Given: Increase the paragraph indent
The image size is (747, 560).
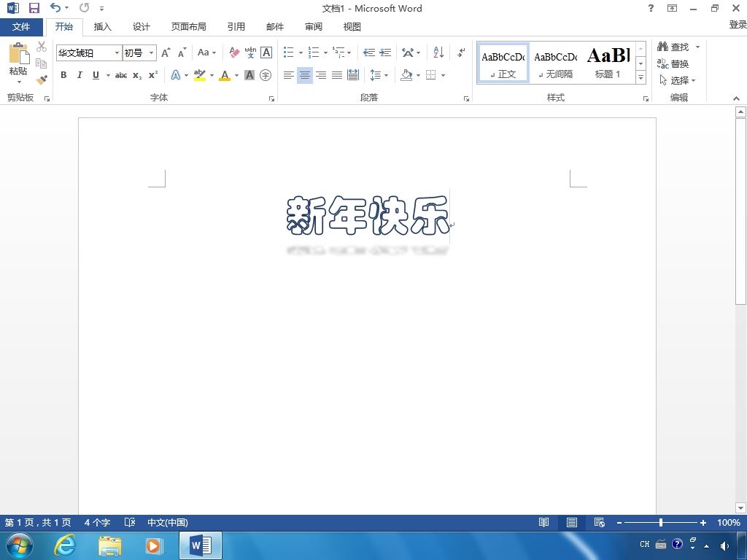Looking at the screenshot, I should [385, 52].
